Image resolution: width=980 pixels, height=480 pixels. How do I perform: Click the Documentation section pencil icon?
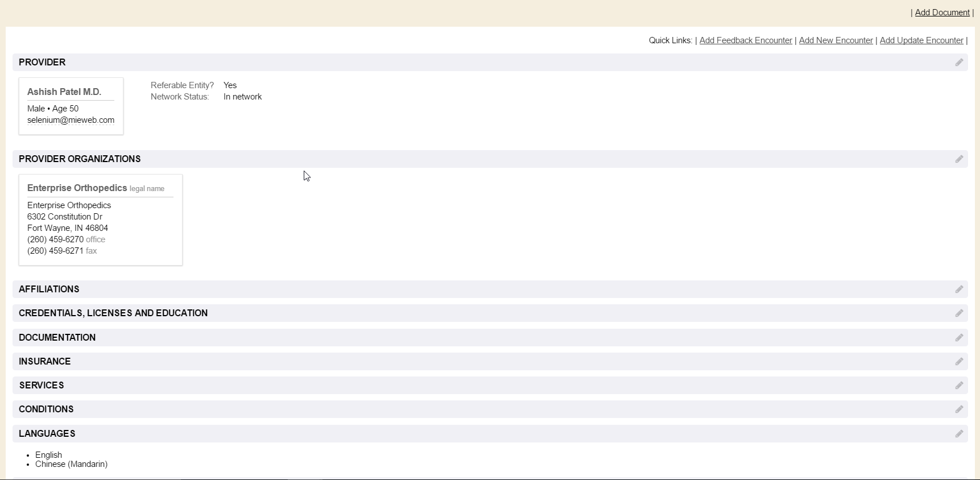pos(959,338)
